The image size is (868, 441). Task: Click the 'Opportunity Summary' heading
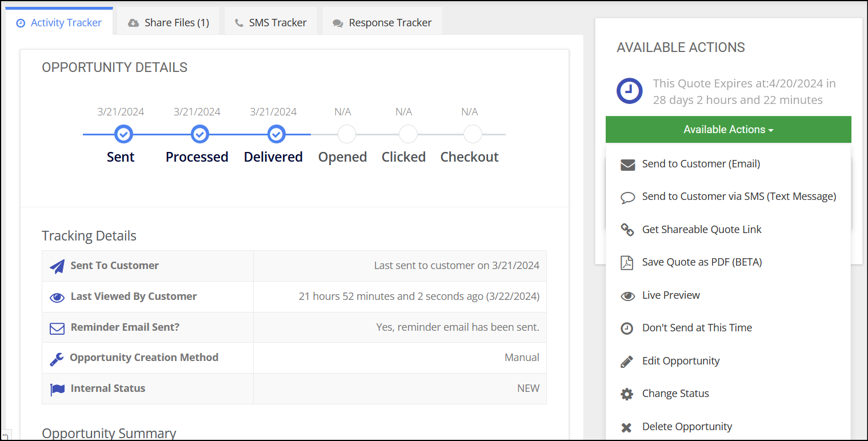pyautogui.click(x=109, y=434)
